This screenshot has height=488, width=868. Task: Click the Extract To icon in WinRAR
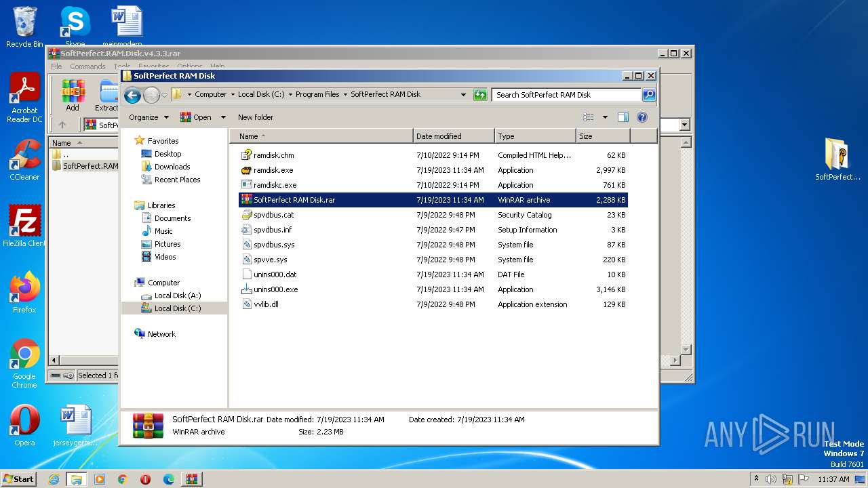pyautogui.click(x=107, y=96)
